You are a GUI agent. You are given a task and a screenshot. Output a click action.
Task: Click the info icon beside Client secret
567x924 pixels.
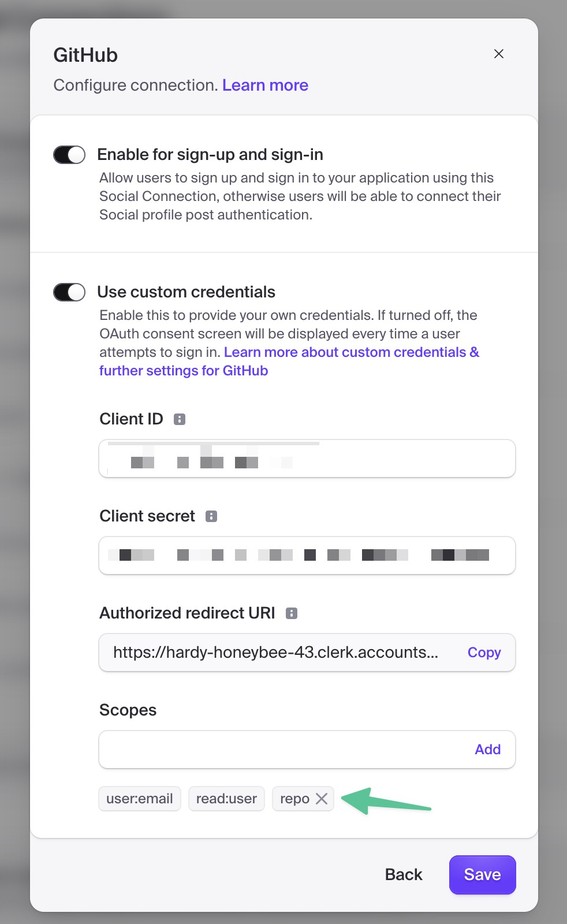point(211,516)
